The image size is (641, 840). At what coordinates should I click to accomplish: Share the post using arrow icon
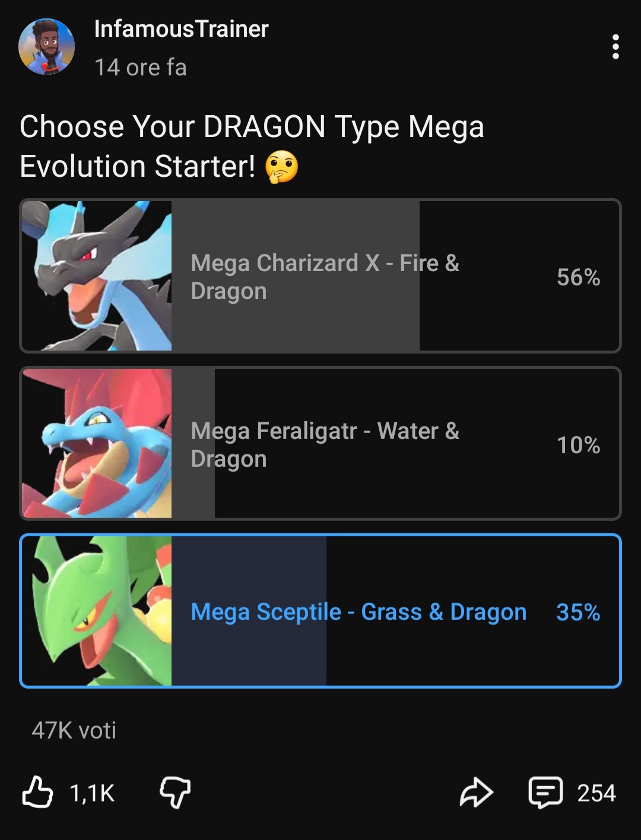tap(477, 793)
